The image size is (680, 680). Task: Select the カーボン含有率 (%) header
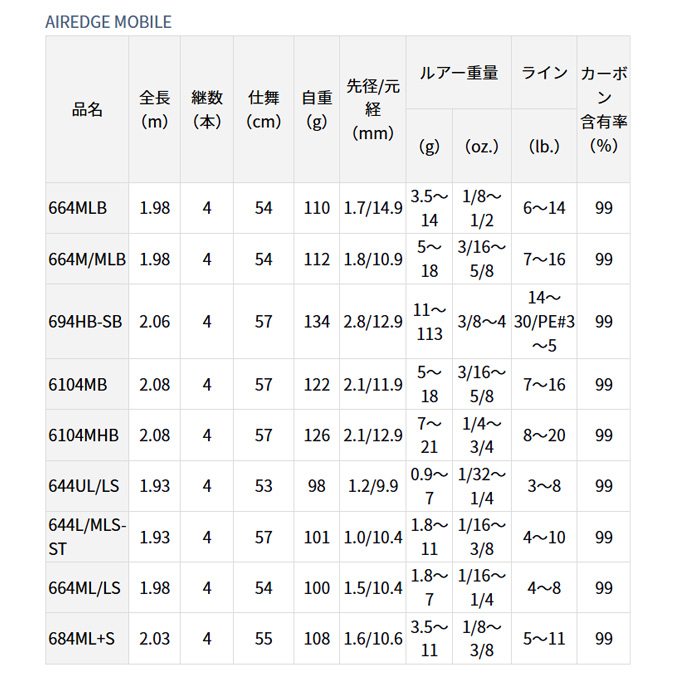point(604,109)
